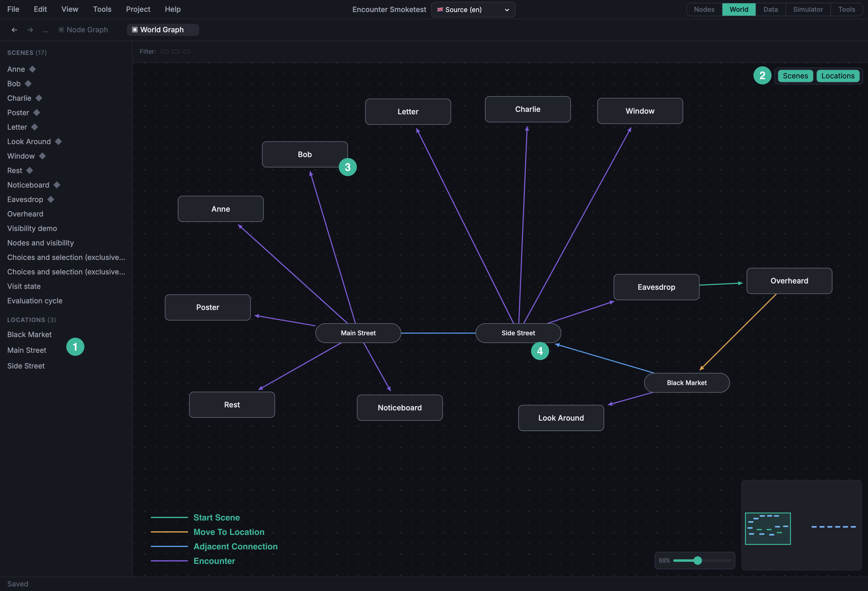Select the Main Street location node

(x=358, y=333)
